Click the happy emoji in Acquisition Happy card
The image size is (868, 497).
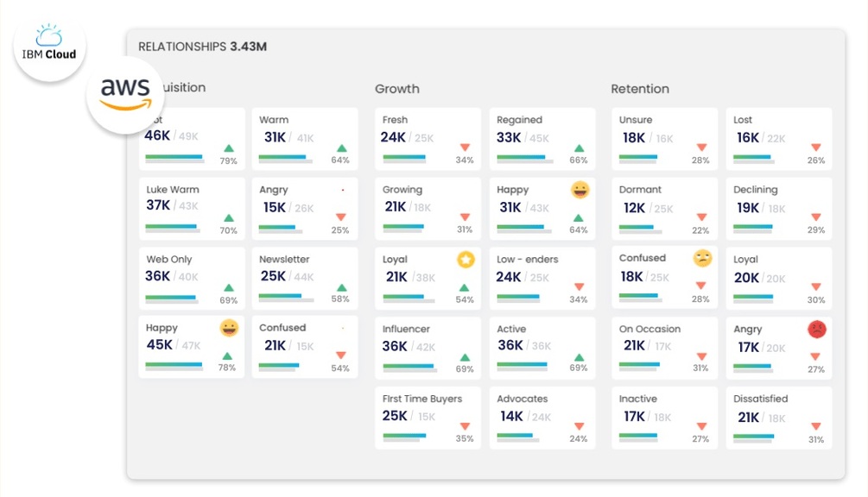tap(229, 328)
